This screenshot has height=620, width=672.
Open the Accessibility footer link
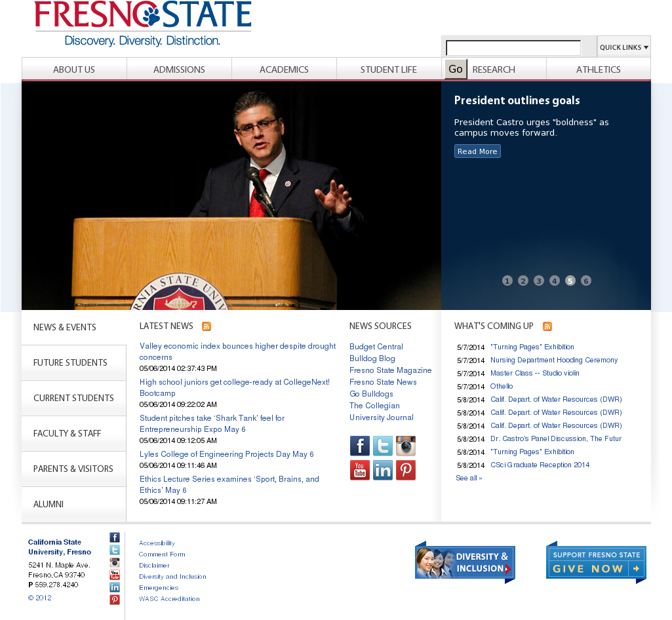[157, 543]
